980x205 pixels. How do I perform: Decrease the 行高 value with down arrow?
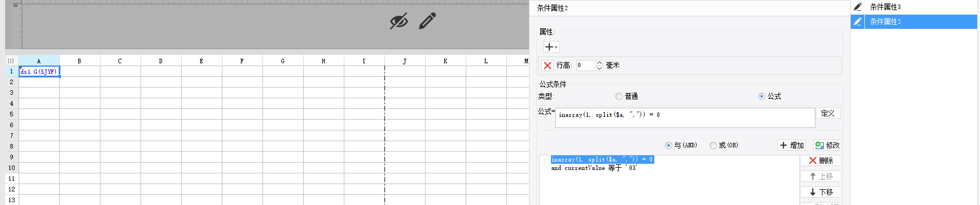(600, 68)
